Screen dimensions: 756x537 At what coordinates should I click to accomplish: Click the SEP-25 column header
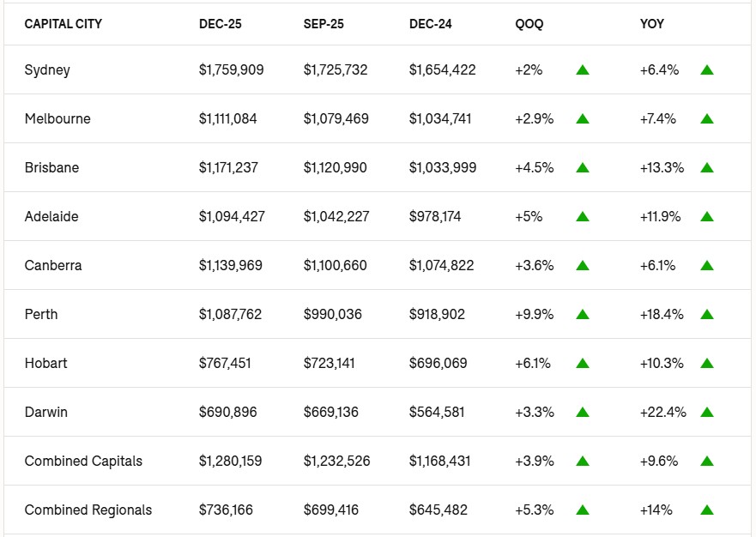click(x=324, y=24)
